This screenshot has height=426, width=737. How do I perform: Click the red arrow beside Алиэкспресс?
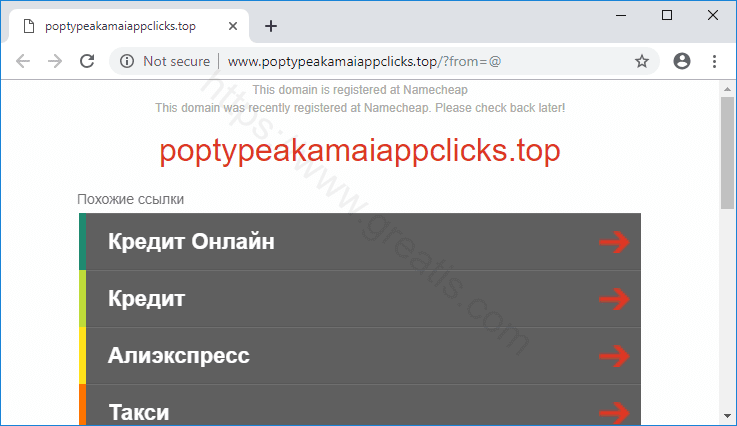[614, 356]
